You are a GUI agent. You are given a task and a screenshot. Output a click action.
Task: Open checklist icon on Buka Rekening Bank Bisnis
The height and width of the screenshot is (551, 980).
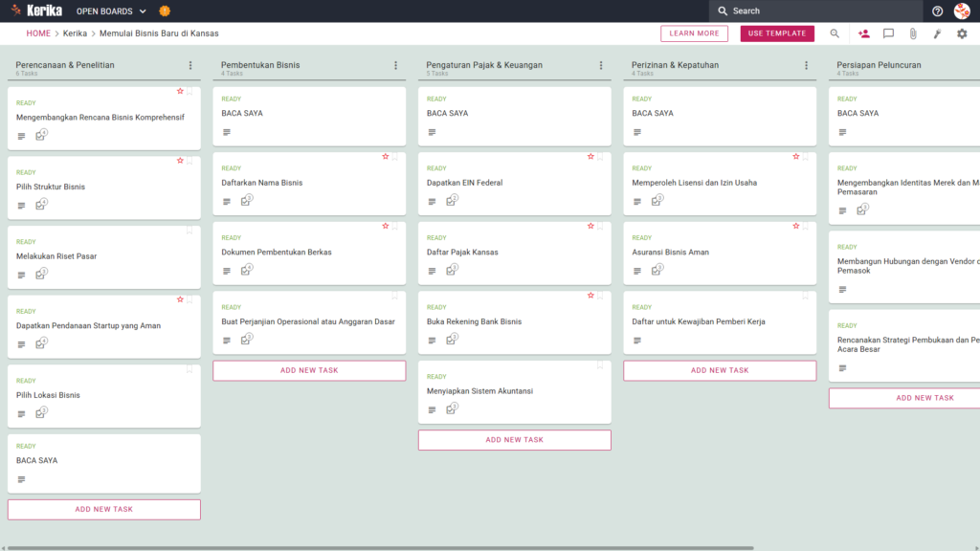pos(452,340)
